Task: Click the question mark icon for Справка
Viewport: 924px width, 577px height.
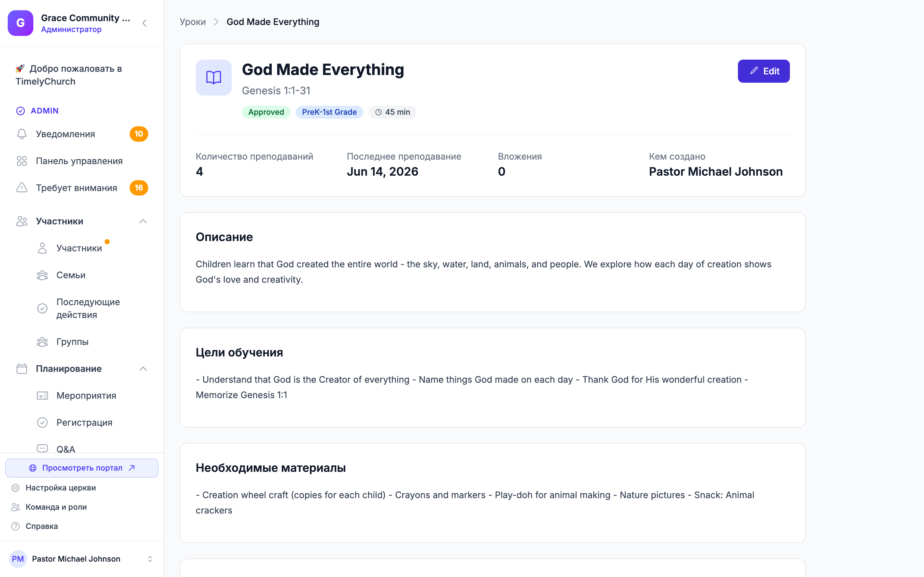Action: [15, 526]
